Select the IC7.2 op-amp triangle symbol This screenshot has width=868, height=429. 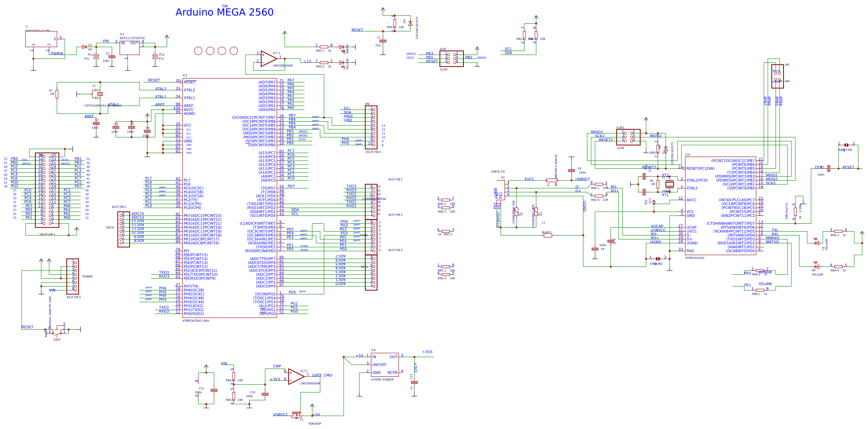(296, 376)
